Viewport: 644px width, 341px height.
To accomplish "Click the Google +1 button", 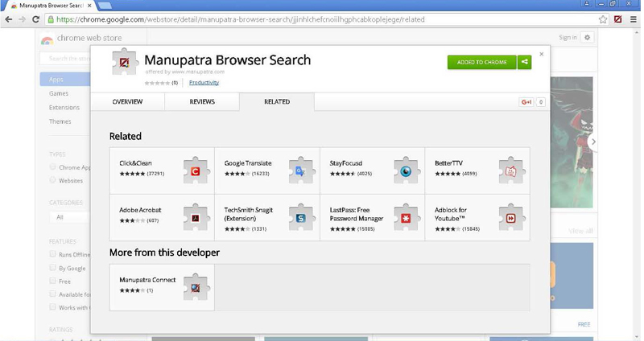I will [x=526, y=102].
